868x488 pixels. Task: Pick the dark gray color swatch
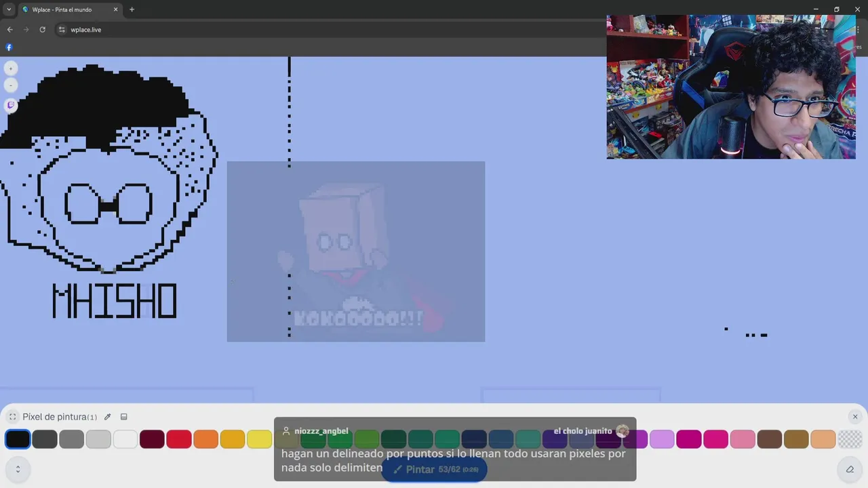tap(45, 439)
